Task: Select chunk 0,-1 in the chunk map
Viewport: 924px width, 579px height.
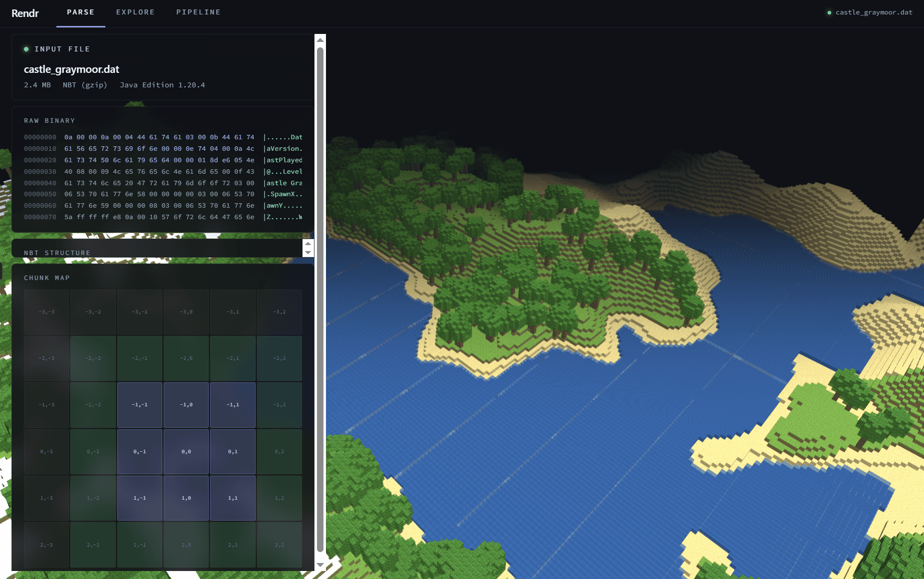Action: click(x=140, y=452)
